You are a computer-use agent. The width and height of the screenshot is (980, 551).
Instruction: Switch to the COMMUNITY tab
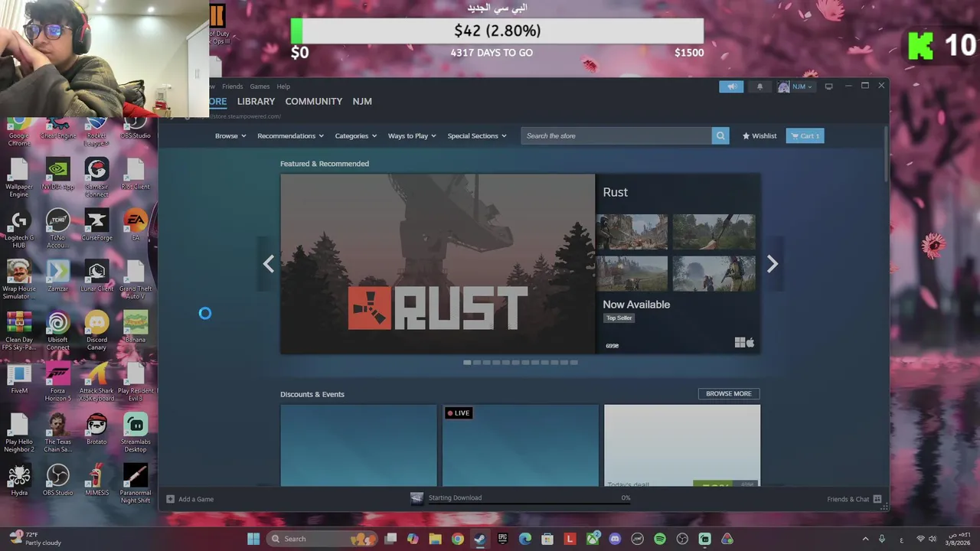click(x=314, y=101)
